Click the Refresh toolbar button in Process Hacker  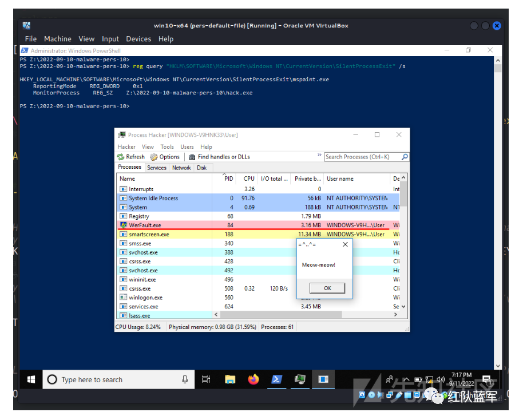click(x=130, y=157)
